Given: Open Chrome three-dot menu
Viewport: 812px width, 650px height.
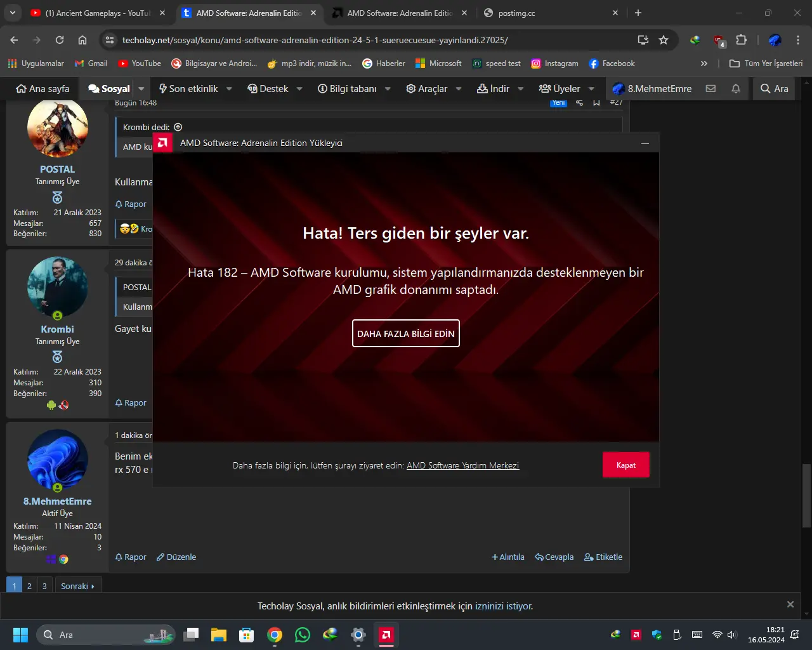Looking at the screenshot, I should pyautogui.click(x=798, y=40).
